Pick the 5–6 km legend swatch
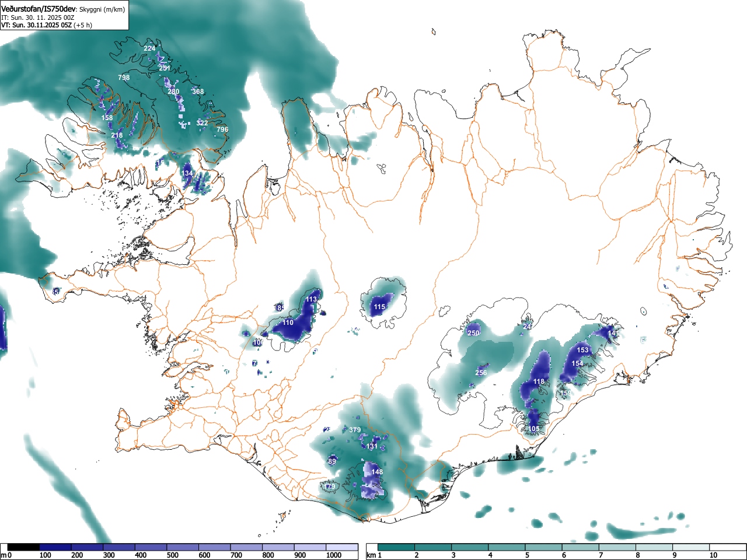 point(544,547)
